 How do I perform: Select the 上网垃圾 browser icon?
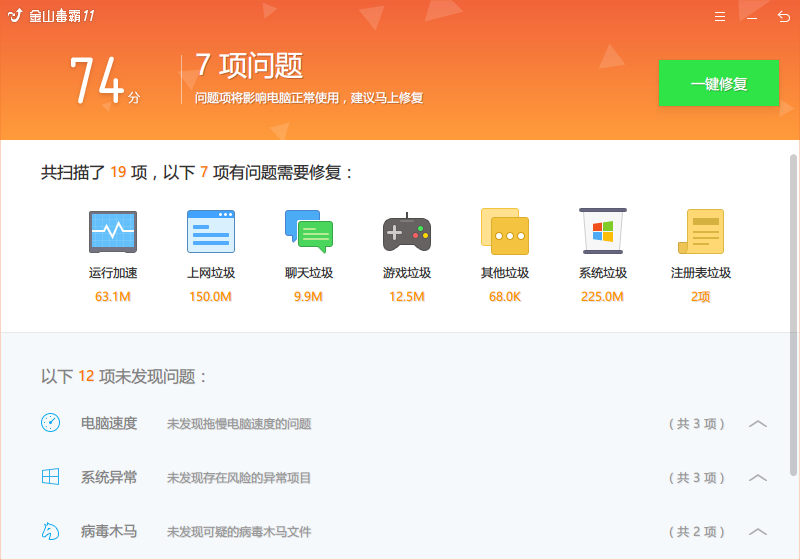tap(211, 232)
